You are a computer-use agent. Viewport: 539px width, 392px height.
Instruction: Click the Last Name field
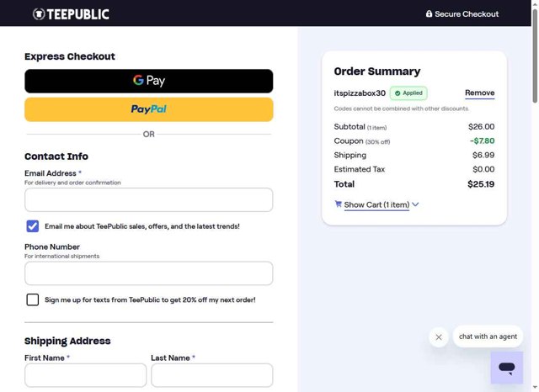(x=211, y=375)
